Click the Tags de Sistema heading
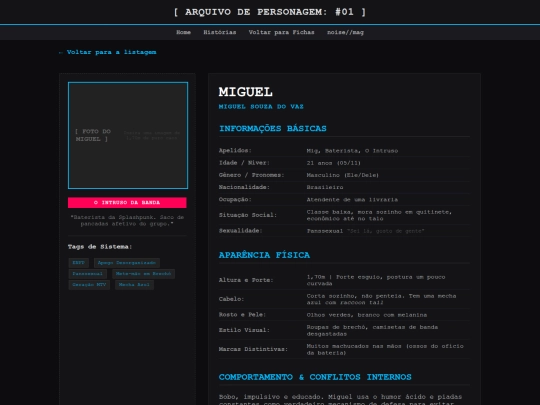Viewport: 540px width, 405px height. (x=100, y=247)
